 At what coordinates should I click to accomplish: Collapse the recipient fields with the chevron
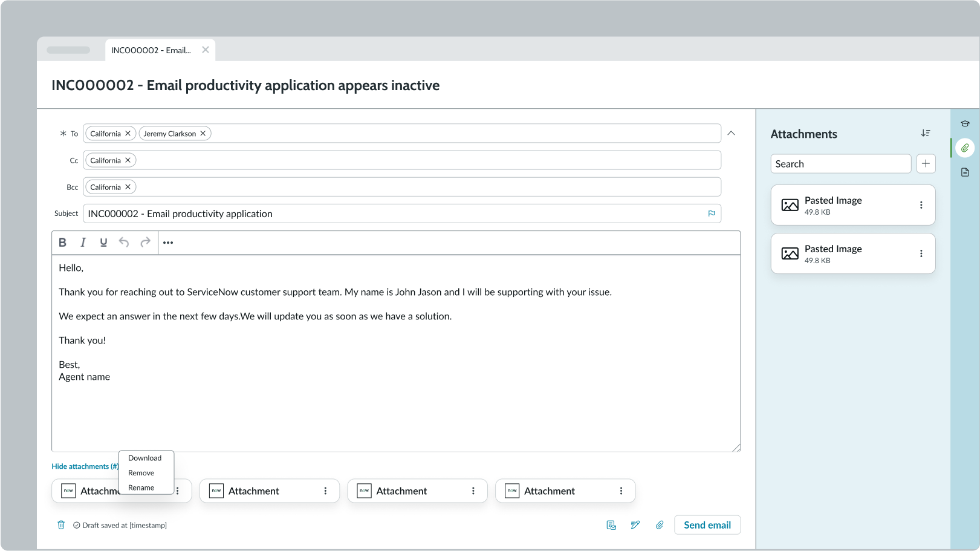[731, 133]
